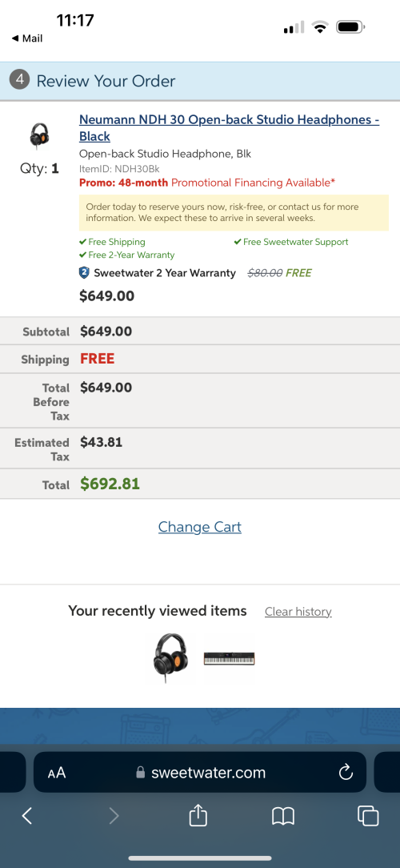Tap the 48-month Promotional Financing text
The image size is (400, 868).
(x=207, y=182)
